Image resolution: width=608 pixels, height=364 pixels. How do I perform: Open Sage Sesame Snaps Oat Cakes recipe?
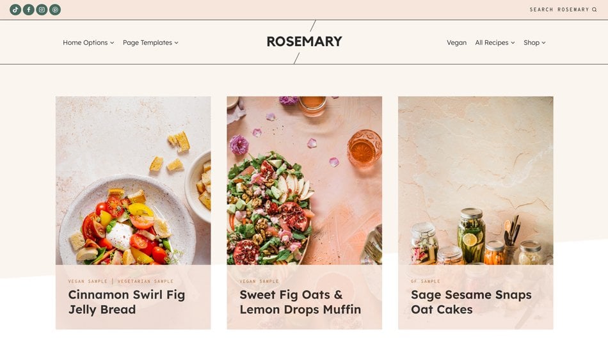471,302
